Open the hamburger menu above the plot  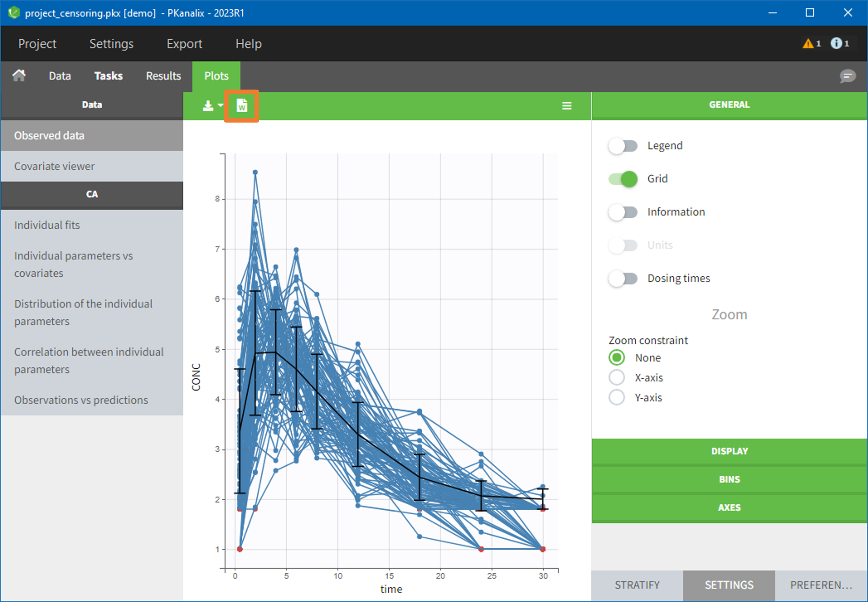(566, 106)
